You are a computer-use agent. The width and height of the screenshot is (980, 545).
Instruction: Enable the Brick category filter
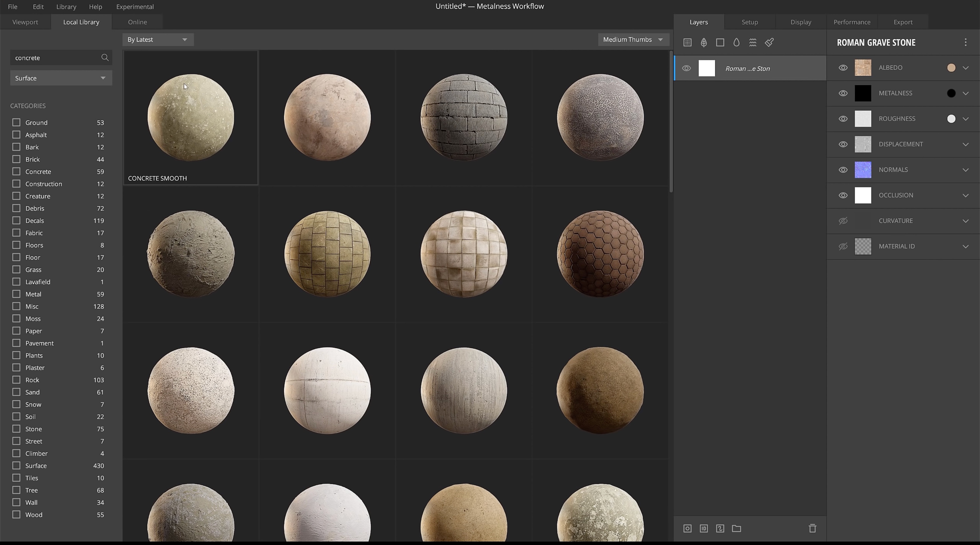16,159
